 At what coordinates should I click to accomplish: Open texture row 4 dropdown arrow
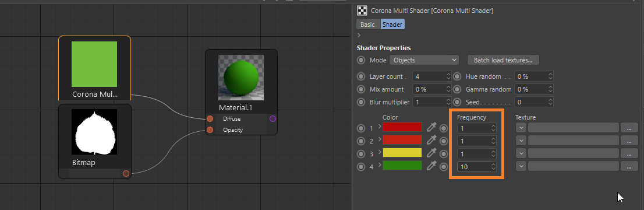tap(521, 166)
